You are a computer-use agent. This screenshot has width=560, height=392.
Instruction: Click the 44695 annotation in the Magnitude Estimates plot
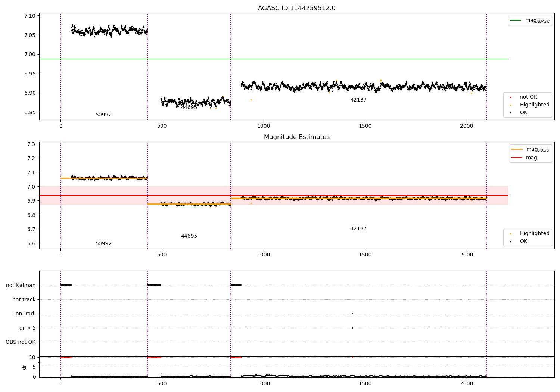[x=189, y=236]
